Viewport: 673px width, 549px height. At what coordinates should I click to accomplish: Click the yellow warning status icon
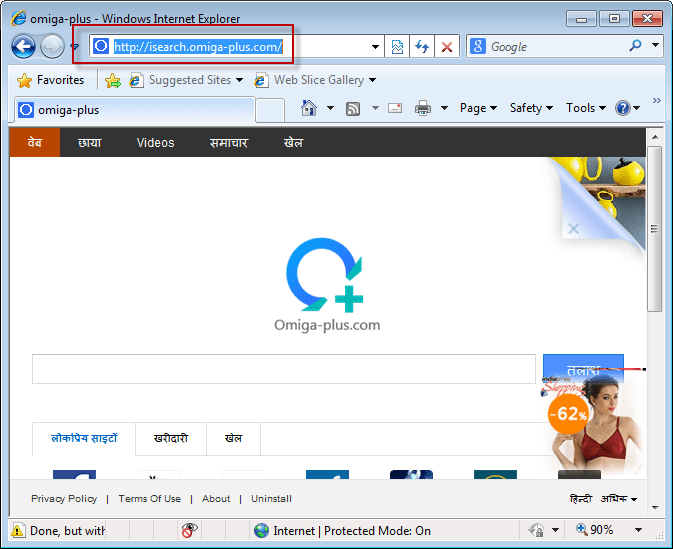coord(18,531)
